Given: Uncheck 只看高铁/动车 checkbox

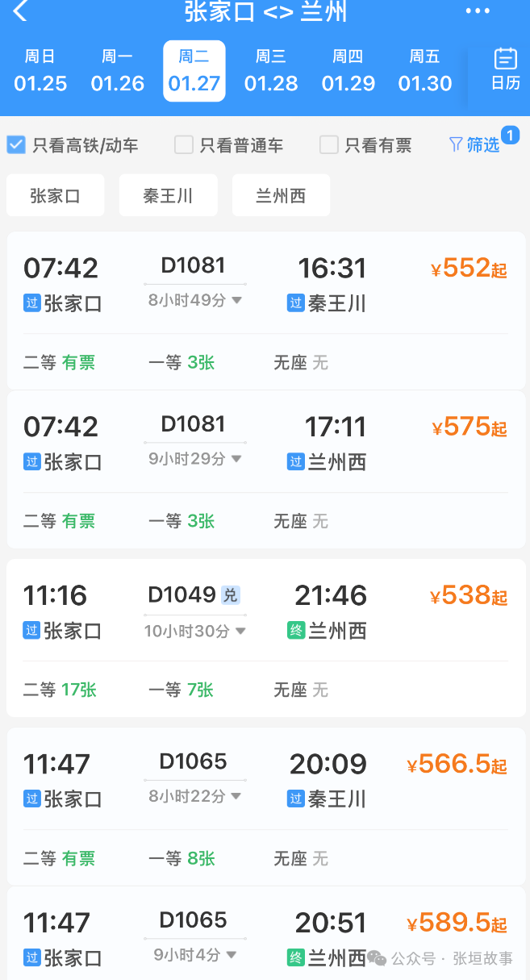Looking at the screenshot, I should tap(16, 144).
